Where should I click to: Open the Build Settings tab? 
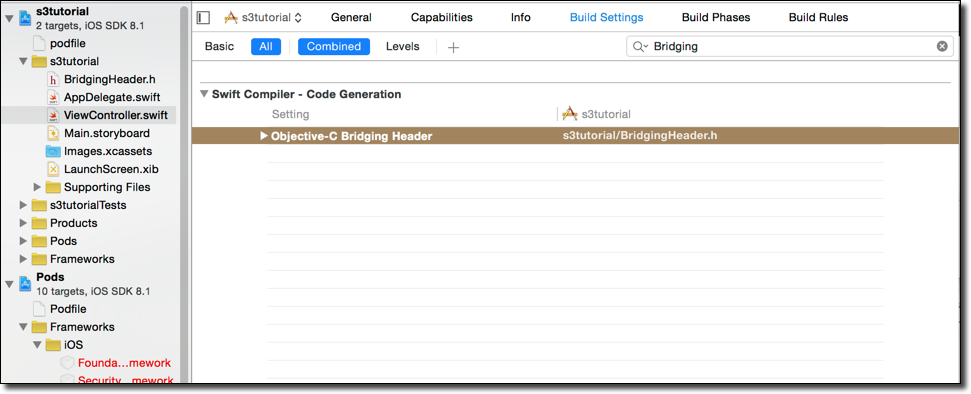tap(606, 18)
